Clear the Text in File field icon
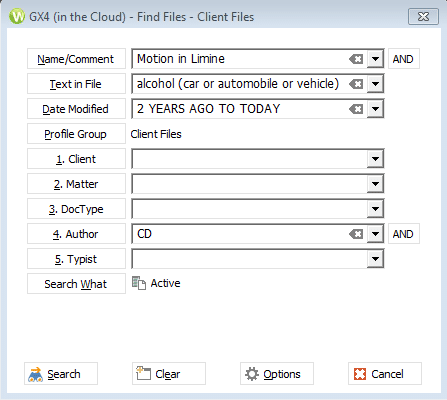This screenshot has width=447, height=400. click(x=356, y=84)
